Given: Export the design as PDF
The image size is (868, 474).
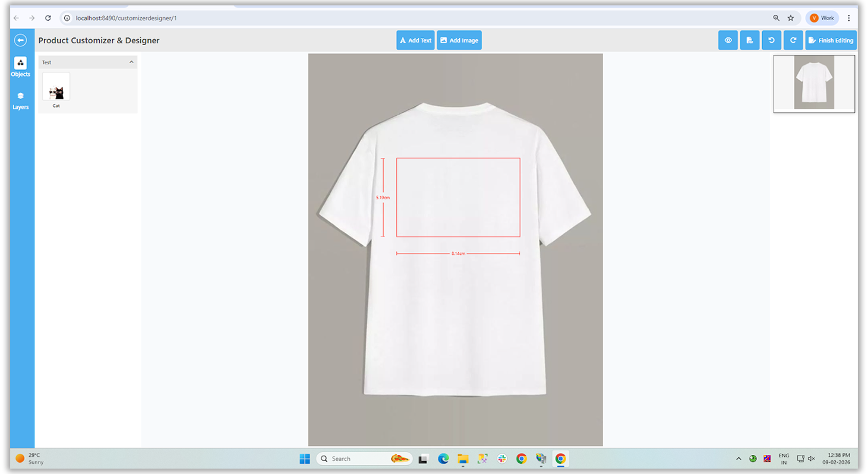Looking at the screenshot, I should [750, 40].
